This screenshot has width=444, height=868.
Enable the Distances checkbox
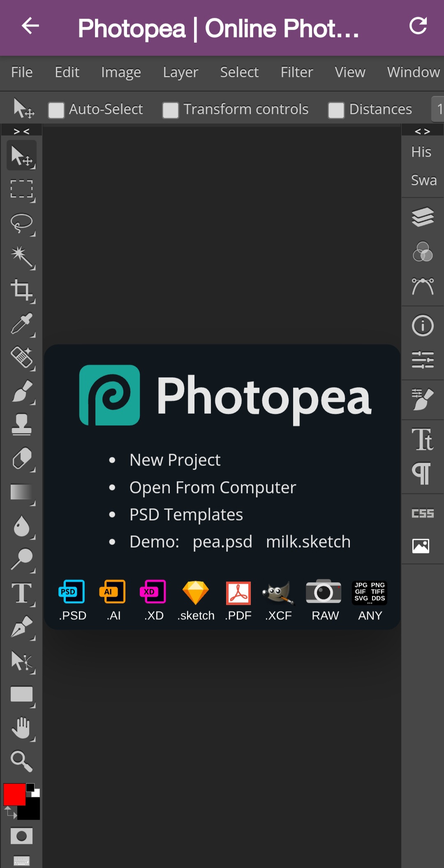(x=336, y=110)
